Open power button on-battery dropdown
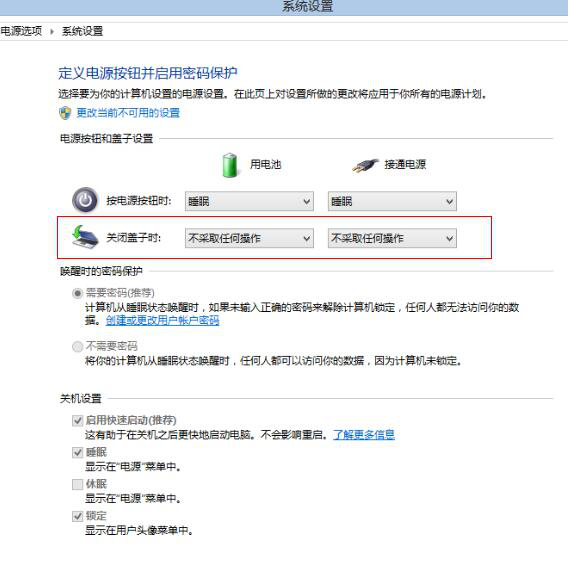 pyautogui.click(x=249, y=201)
